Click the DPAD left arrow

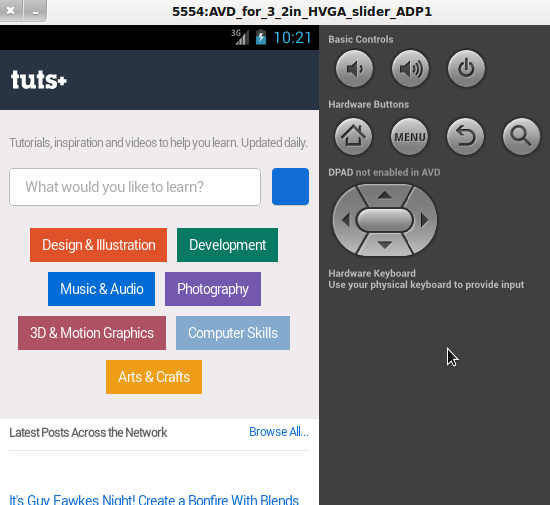pos(345,220)
